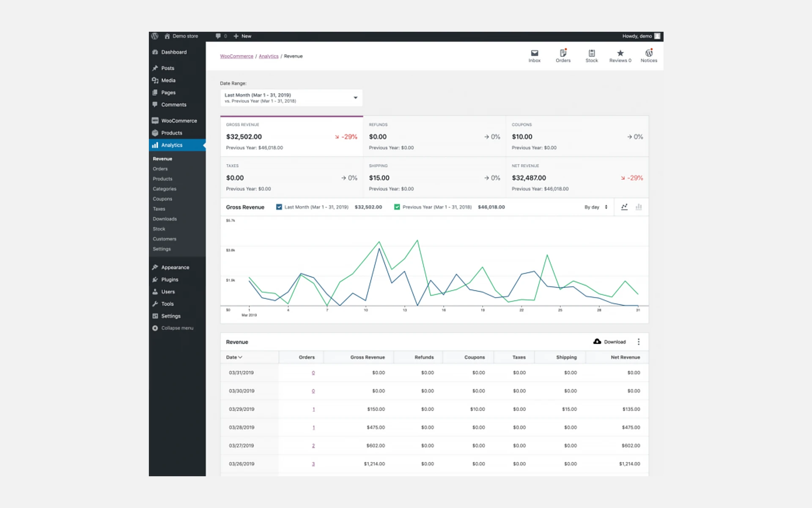Click the $1,214.00 gross revenue cell
This screenshot has width=812, height=508.
point(374,464)
